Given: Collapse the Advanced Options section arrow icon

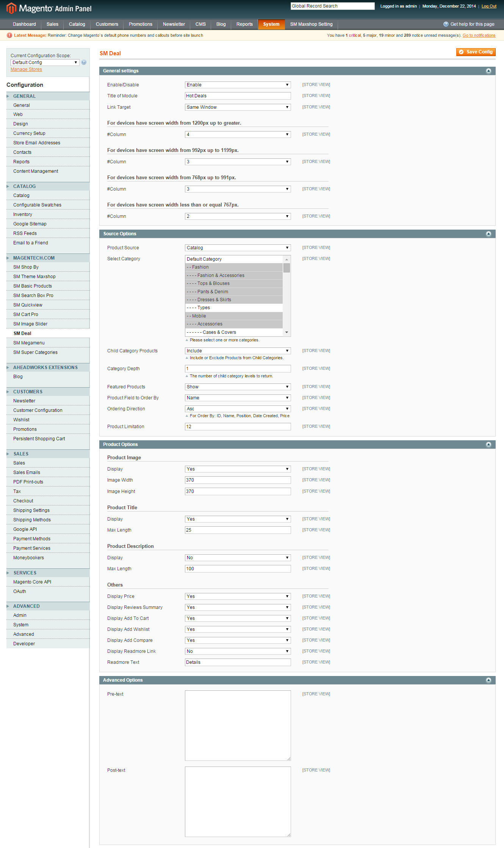Looking at the screenshot, I should click(488, 680).
